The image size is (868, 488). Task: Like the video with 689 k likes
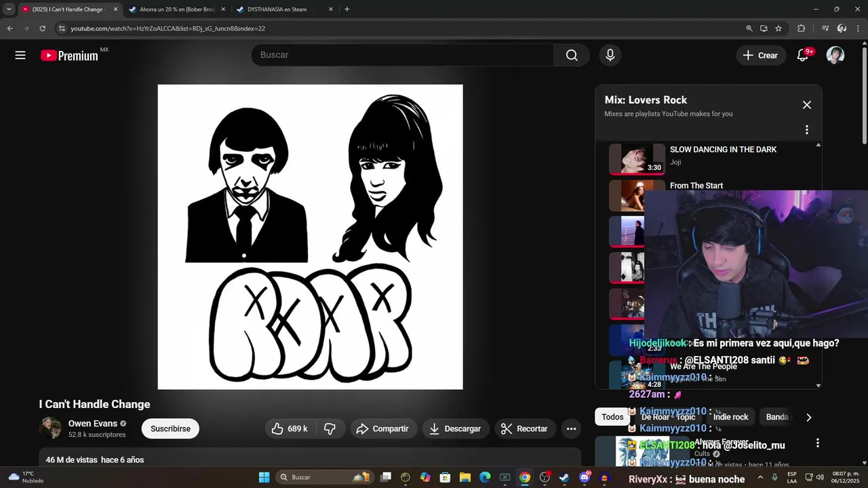(290, 428)
